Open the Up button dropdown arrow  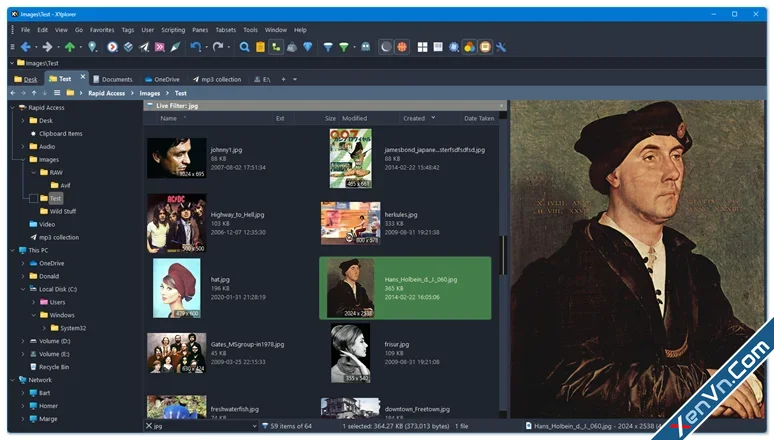pos(80,47)
